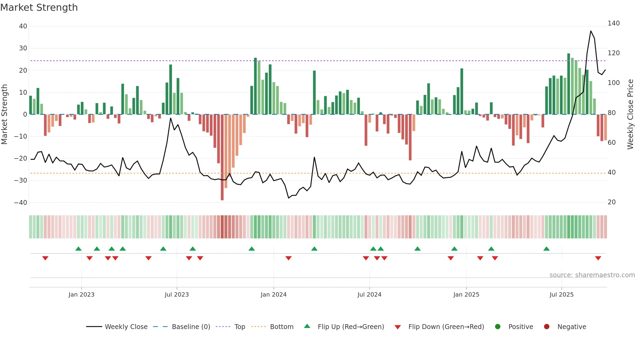Click the Jul 2024 axis label

pos(369,294)
